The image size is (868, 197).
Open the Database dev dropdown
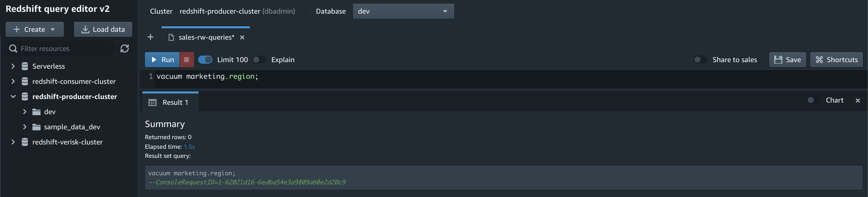point(403,11)
